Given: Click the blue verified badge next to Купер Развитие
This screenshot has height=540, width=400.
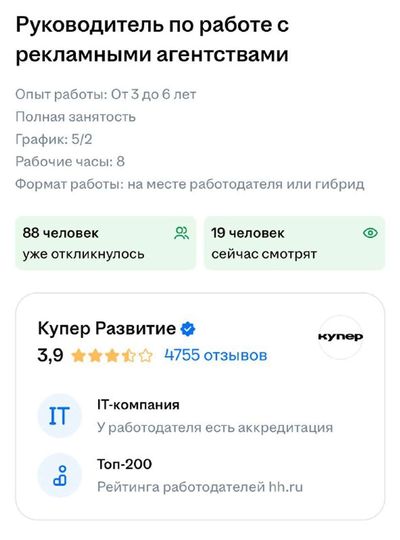Looking at the screenshot, I should [188, 329].
